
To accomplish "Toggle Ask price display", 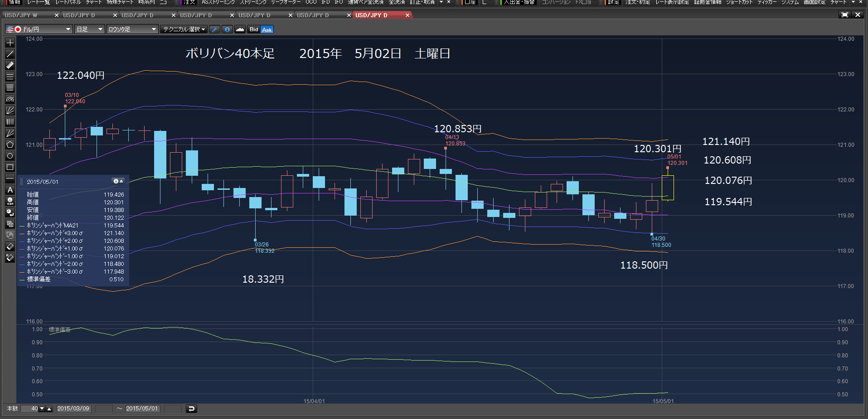I will pos(267,29).
